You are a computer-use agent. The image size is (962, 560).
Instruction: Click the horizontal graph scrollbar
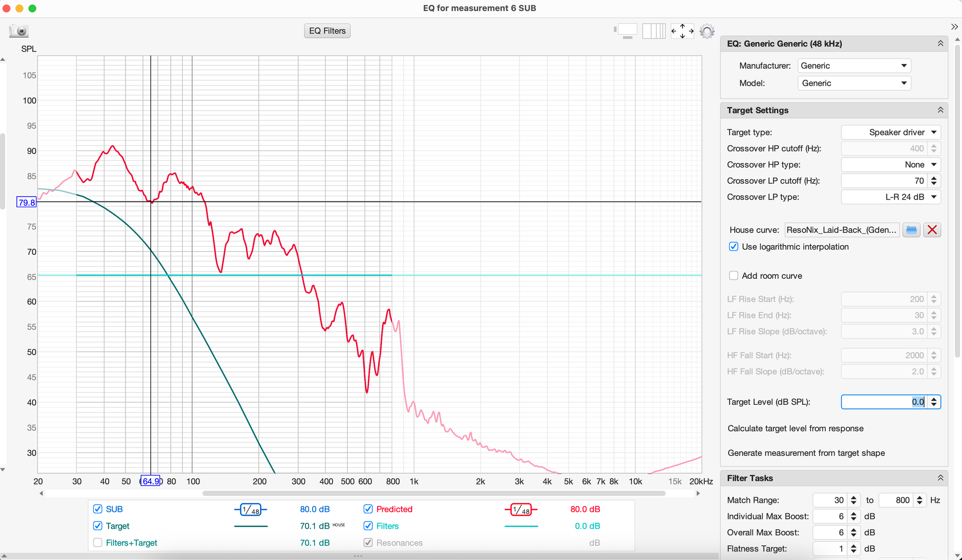433,493
